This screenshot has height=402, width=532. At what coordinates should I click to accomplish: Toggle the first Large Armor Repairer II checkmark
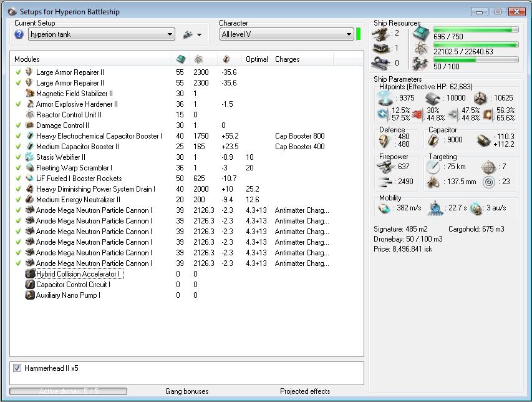point(18,72)
